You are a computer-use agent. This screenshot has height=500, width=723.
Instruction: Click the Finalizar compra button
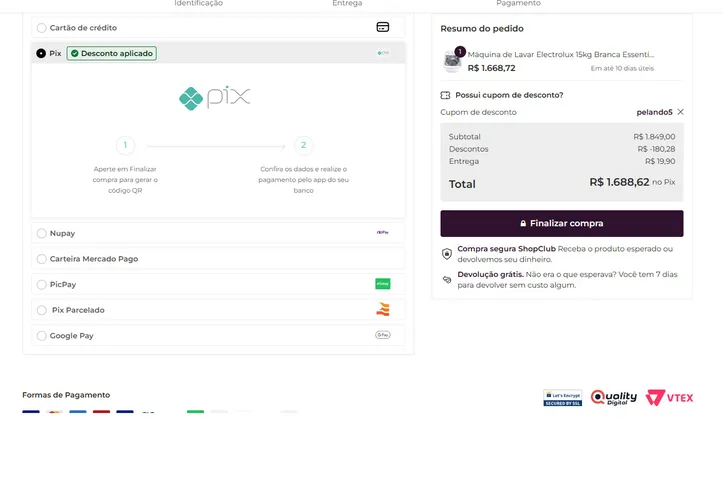click(562, 224)
